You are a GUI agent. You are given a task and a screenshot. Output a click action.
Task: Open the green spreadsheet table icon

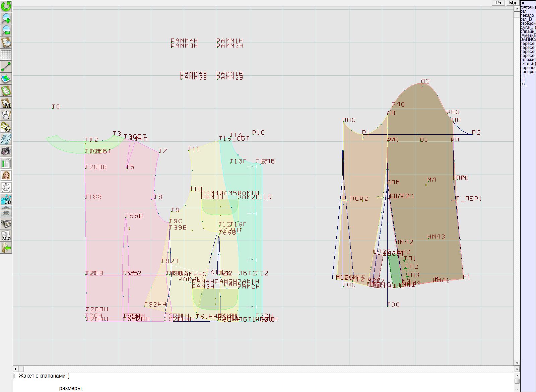tap(6, 163)
